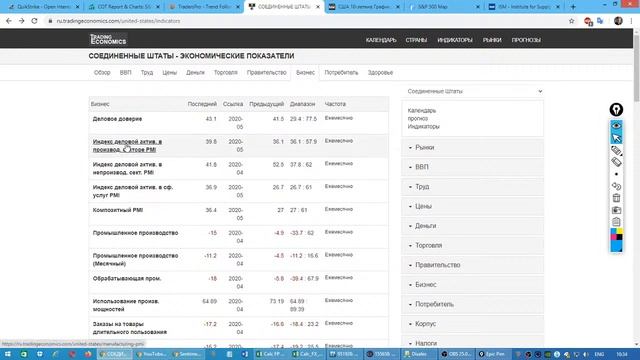Select the Труд category tab

(x=147, y=73)
